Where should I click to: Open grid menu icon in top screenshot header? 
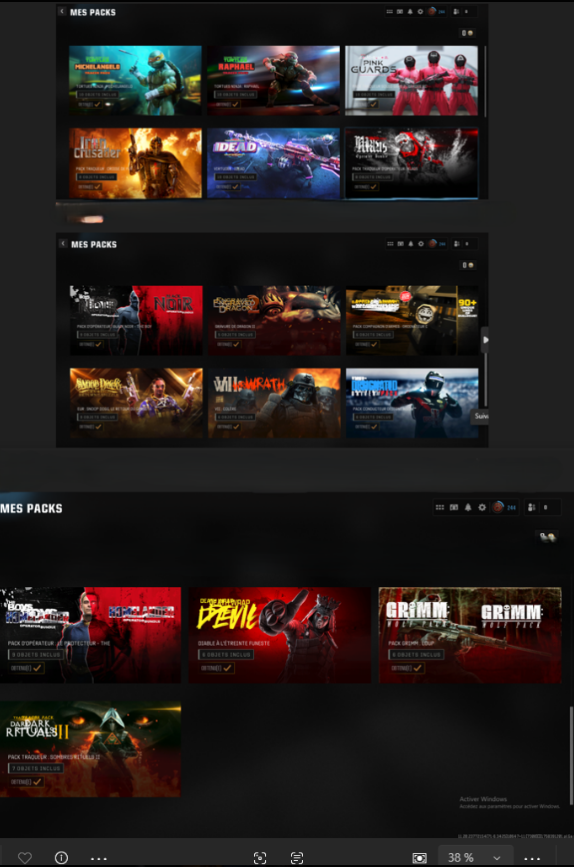(x=390, y=11)
